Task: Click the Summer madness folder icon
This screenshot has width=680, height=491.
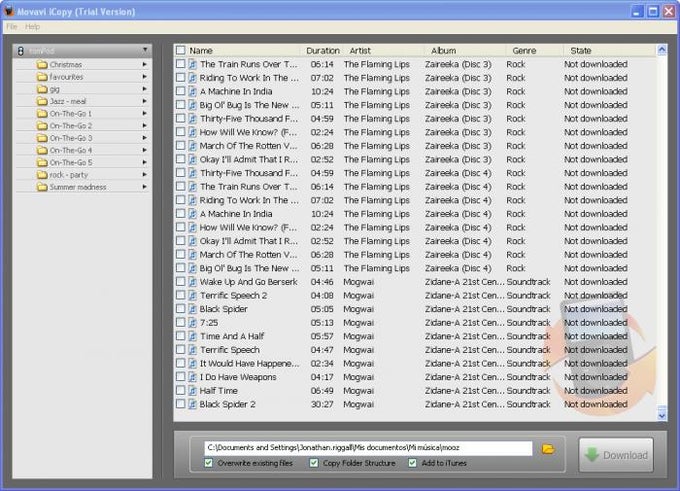Action: [x=42, y=187]
